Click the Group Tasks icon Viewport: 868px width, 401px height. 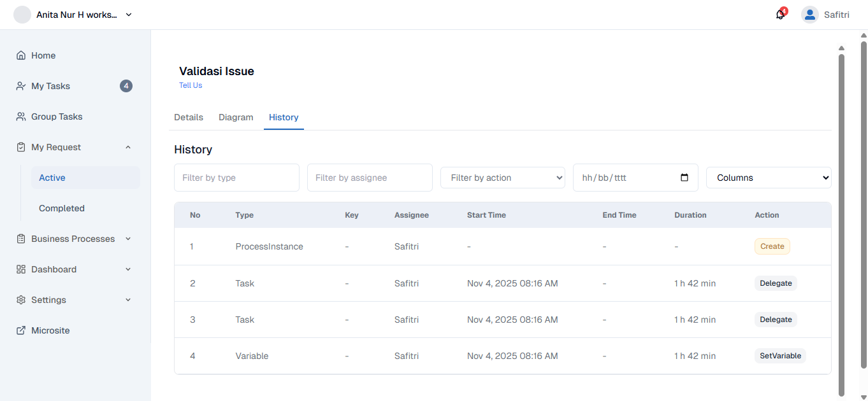click(20, 116)
